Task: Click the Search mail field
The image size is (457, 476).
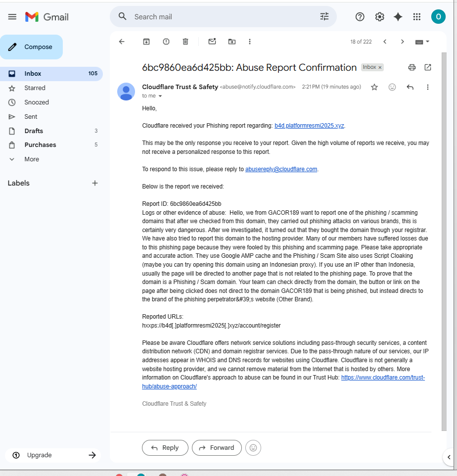Action: click(223, 17)
